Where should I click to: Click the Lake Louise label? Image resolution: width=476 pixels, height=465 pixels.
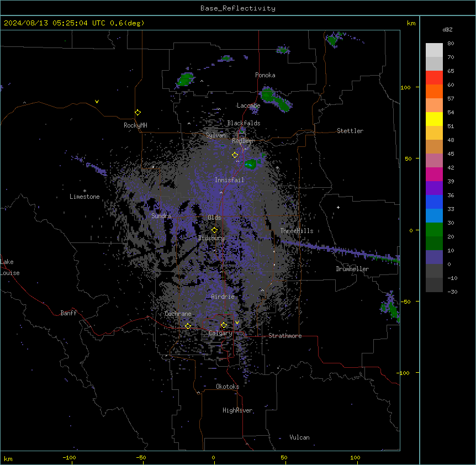point(10,267)
